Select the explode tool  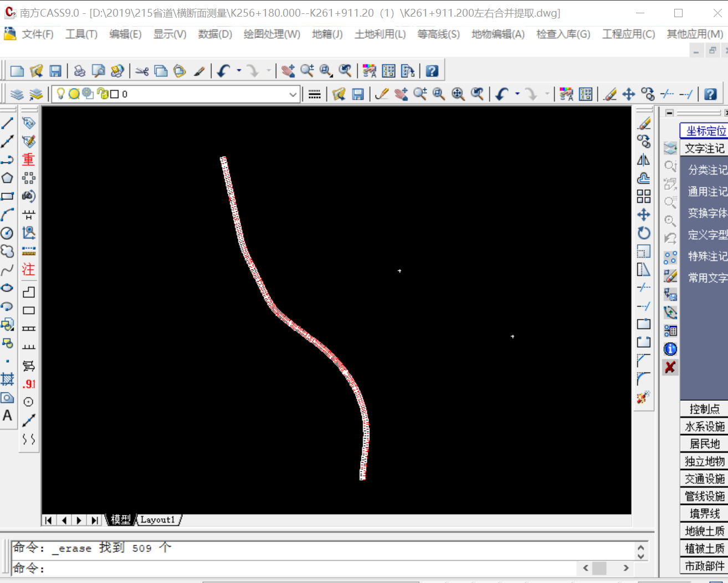click(x=643, y=397)
